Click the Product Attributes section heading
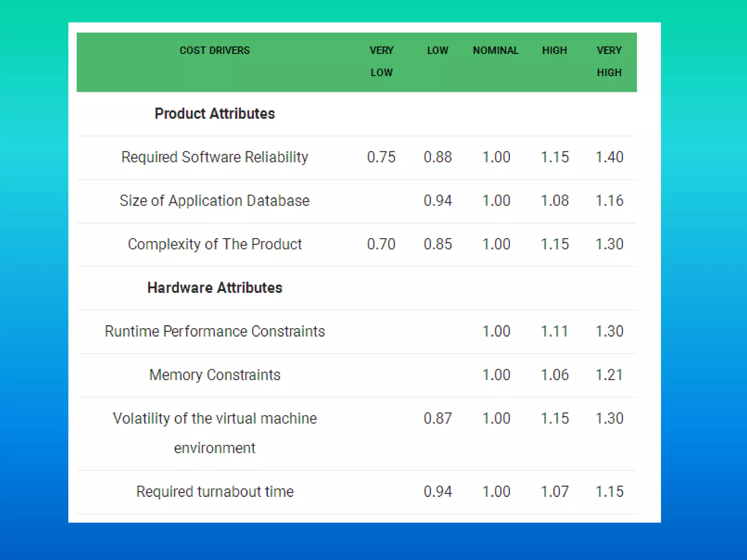Screen dimensions: 747x560 click(214, 114)
